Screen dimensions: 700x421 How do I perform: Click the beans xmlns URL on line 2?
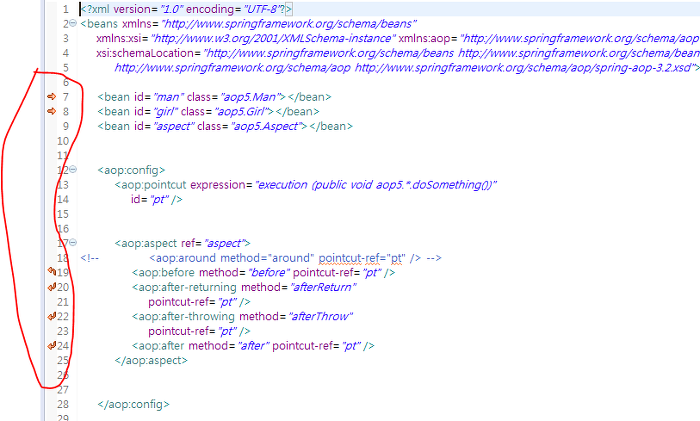pyautogui.click(x=289, y=24)
